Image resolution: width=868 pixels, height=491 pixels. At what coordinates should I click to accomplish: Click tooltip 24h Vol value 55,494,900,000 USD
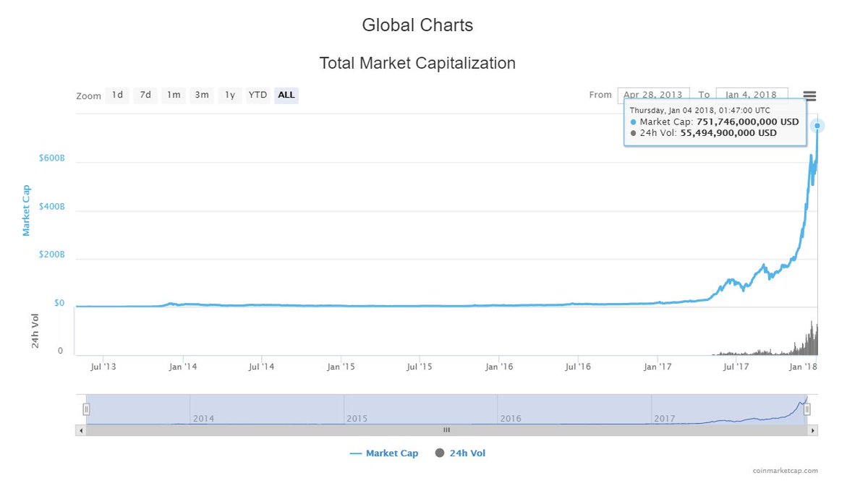[x=728, y=133]
